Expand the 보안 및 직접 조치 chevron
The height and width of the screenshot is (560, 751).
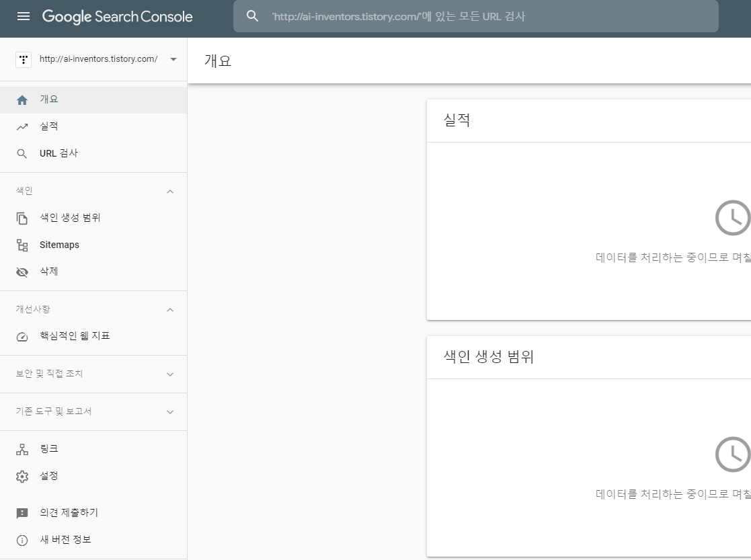[170, 374]
